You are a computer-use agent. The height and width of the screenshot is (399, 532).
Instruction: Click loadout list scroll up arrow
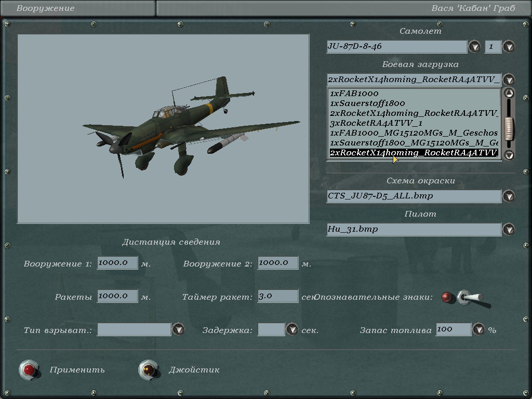[x=509, y=93]
